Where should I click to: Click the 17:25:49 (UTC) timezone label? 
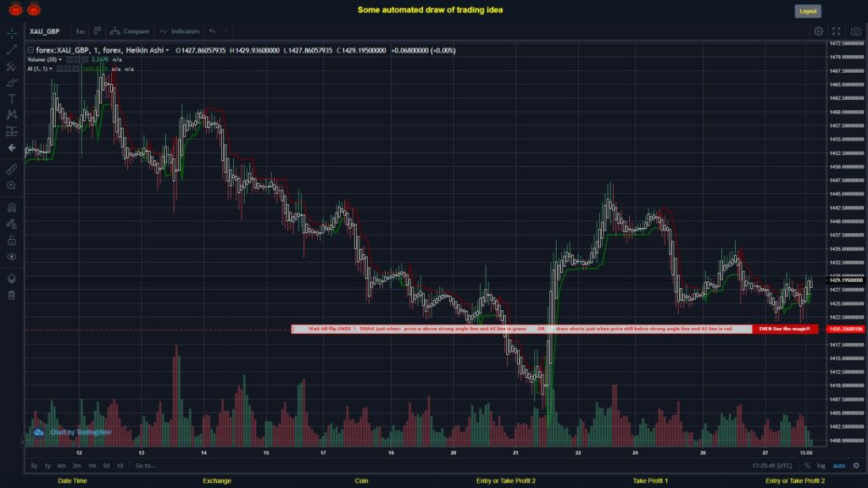click(x=771, y=466)
